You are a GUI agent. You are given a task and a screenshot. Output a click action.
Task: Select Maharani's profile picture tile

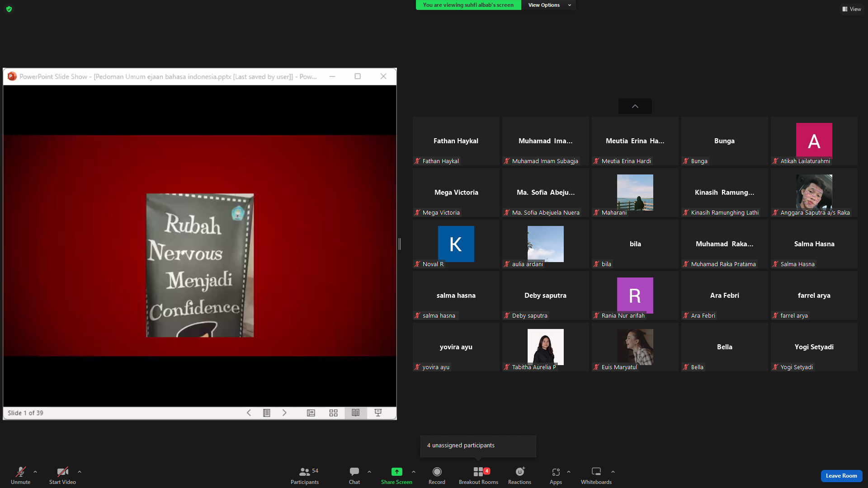(635, 192)
